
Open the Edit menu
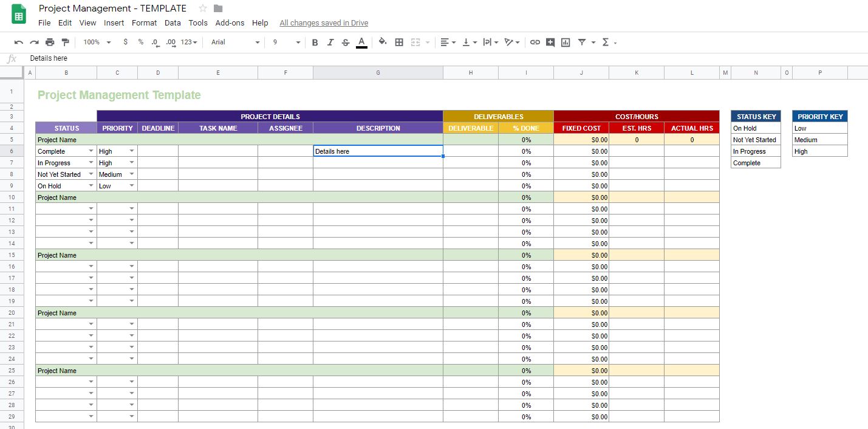pos(65,23)
